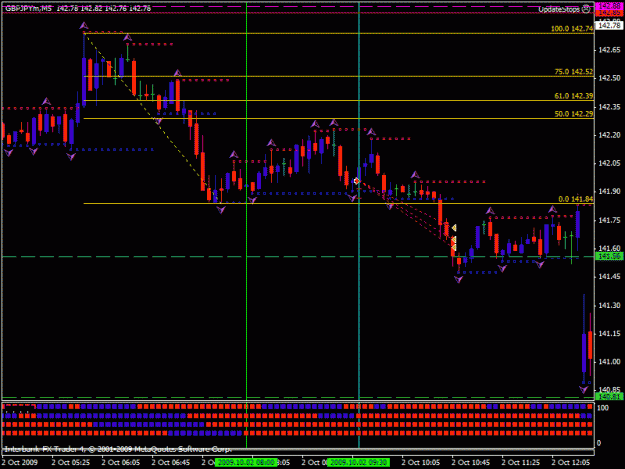Viewport: 625px width, 469px height.
Task: Click the 2 Oct 10:45 time axis label
Action: pyautogui.click(x=471, y=462)
